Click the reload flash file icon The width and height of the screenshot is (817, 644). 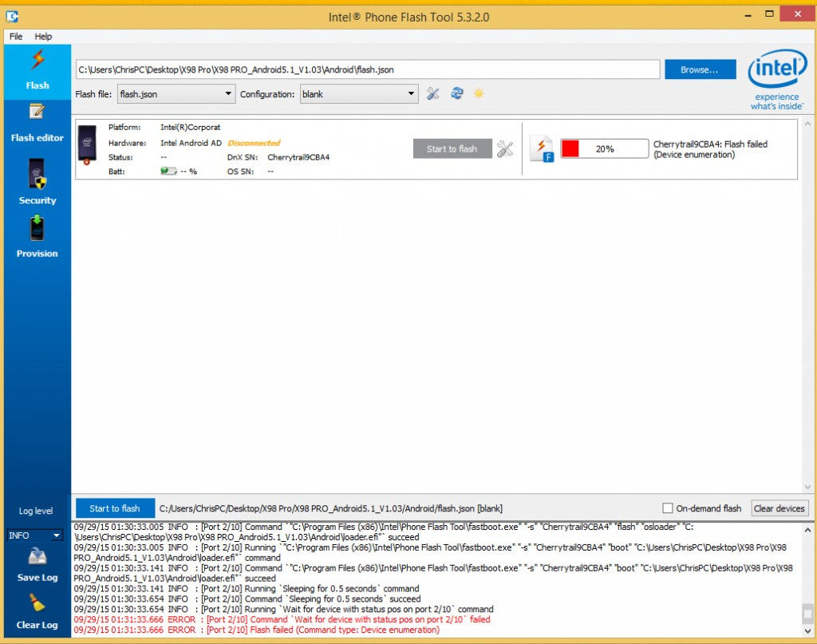[x=457, y=93]
